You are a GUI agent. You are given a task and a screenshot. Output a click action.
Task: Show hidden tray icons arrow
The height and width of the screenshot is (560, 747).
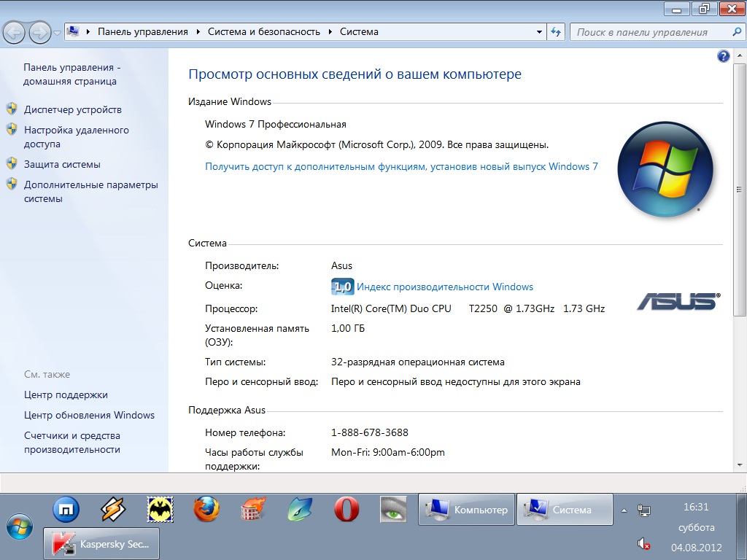click(624, 510)
